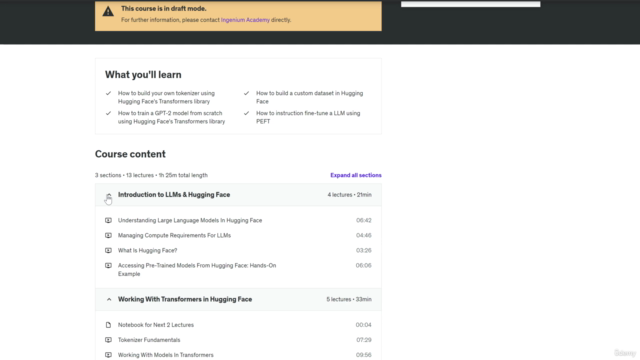640x360 pixels.
Task: Collapse Working With Transformers section chevron
Action: pyautogui.click(x=109, y=299)
